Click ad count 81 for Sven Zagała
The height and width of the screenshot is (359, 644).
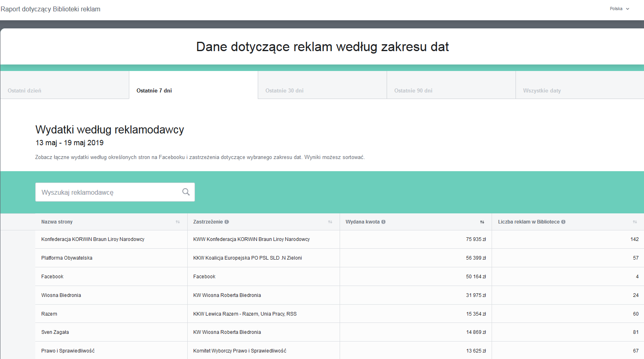[x=636, y=332]
